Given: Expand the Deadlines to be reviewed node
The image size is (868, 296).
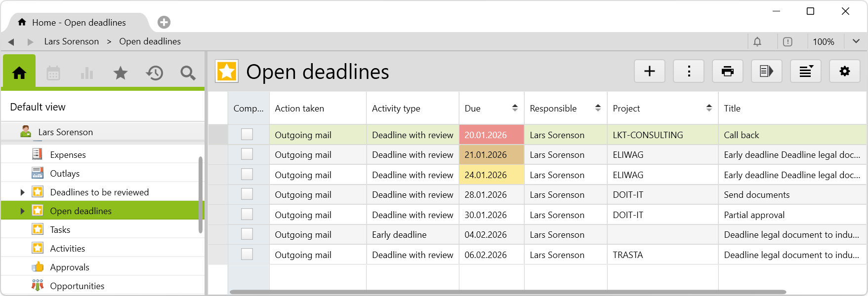Looking at the screenshot, I should tap(22, 192).
